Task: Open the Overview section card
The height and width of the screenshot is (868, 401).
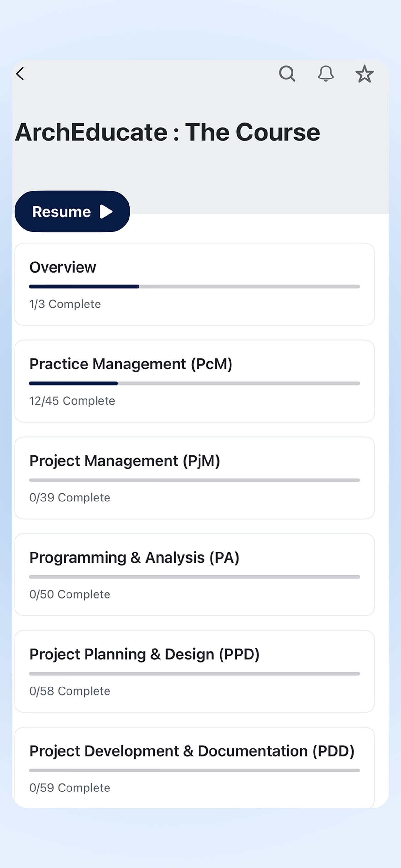Action: (x=194, y=284)
